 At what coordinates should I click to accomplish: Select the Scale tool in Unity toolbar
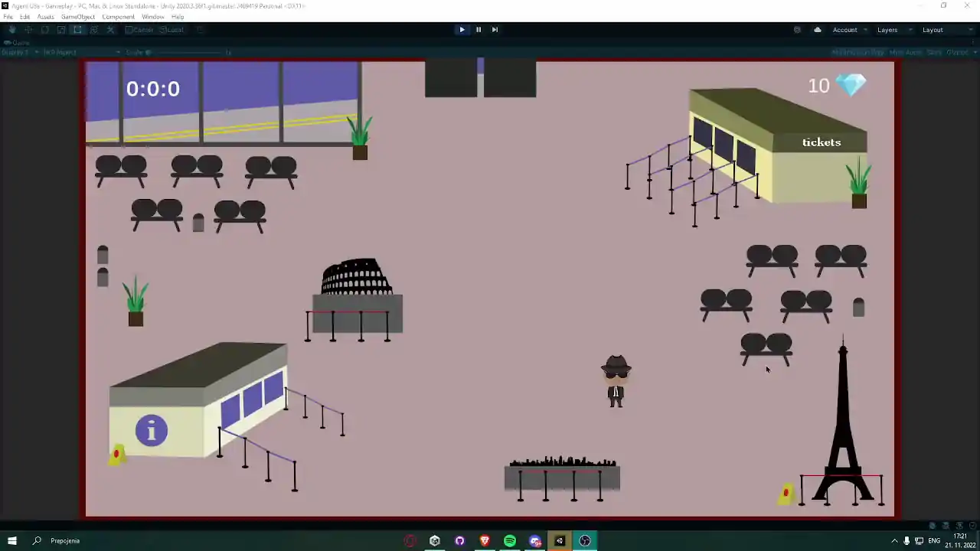click(x=61, y=30)
